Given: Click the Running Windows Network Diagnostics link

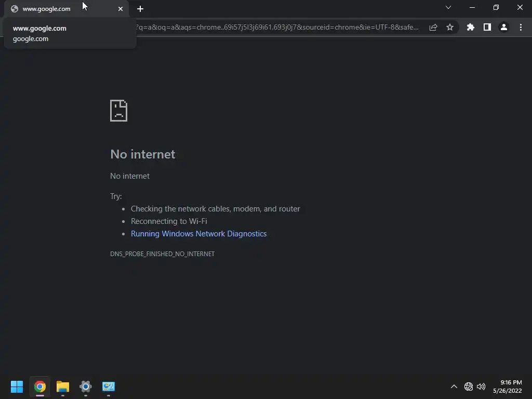Looking at the screenshot, I should [199, 234].
